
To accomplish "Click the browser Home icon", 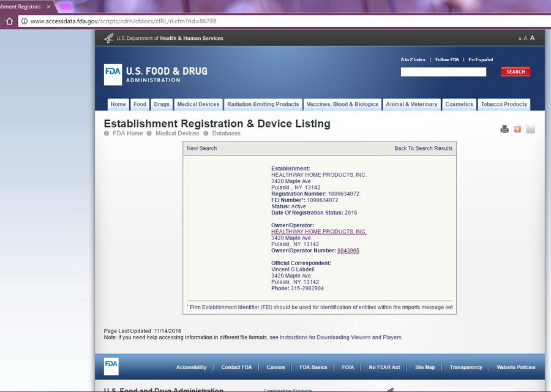I will [x=9, y=21].
